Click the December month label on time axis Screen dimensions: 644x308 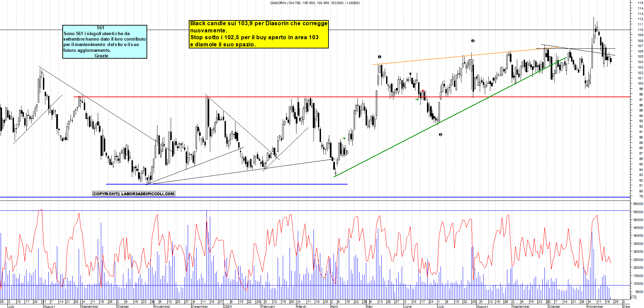(200, 306)
